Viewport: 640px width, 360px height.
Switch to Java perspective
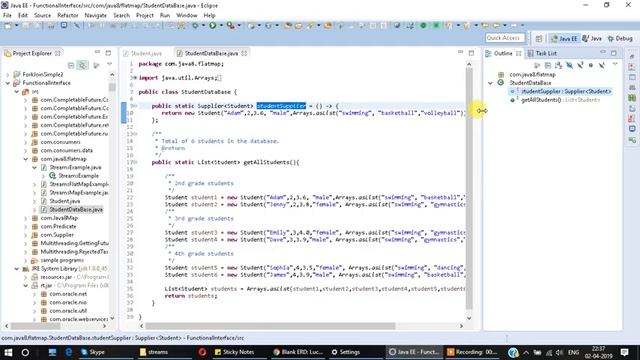(592, 38)
